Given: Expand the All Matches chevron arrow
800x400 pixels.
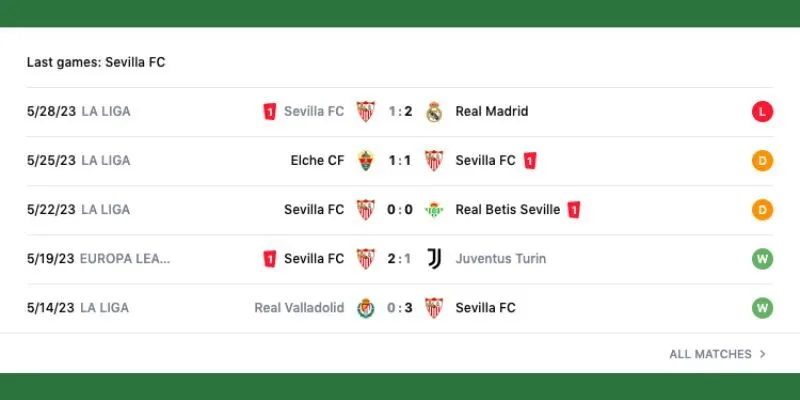Looking at the screenshot, I should (763, 354).
